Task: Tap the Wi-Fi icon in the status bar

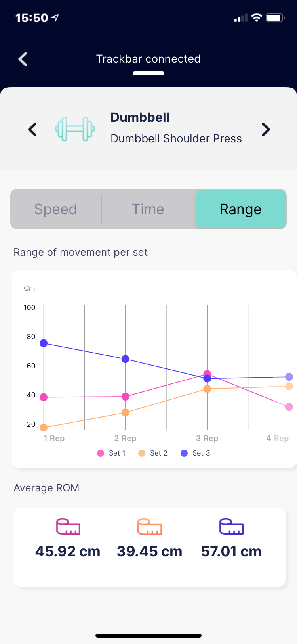Action: point(256,17)
